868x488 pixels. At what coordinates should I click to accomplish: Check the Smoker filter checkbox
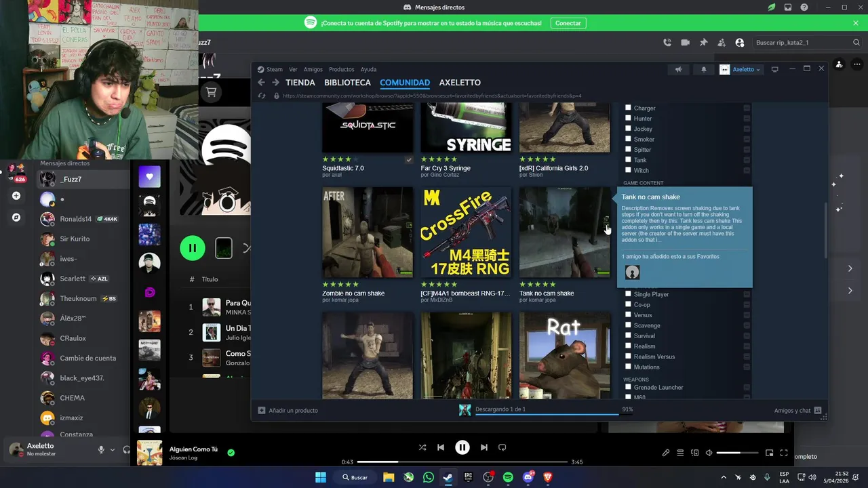tap(628, 139)
